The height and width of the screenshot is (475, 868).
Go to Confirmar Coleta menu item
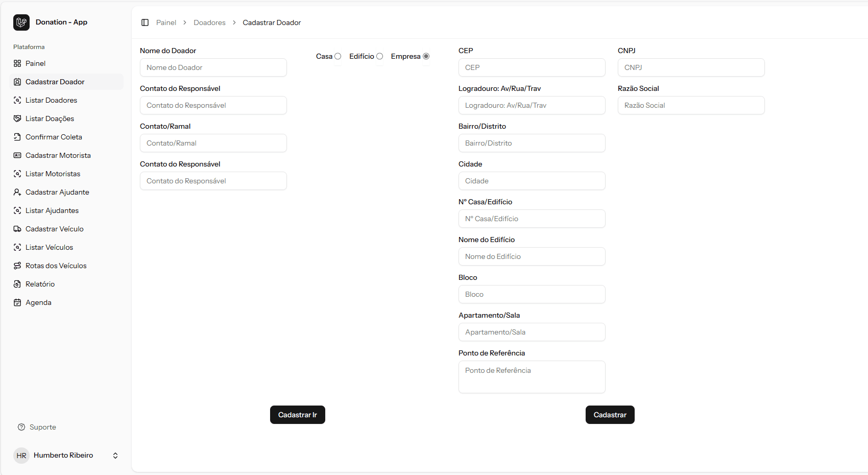tap(66, 137)
